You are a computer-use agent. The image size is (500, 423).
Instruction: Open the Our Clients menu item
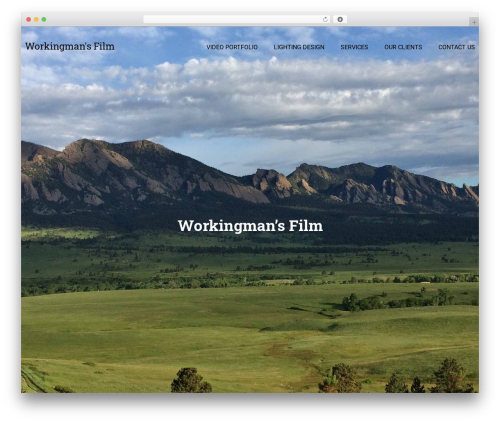point(403,47)
